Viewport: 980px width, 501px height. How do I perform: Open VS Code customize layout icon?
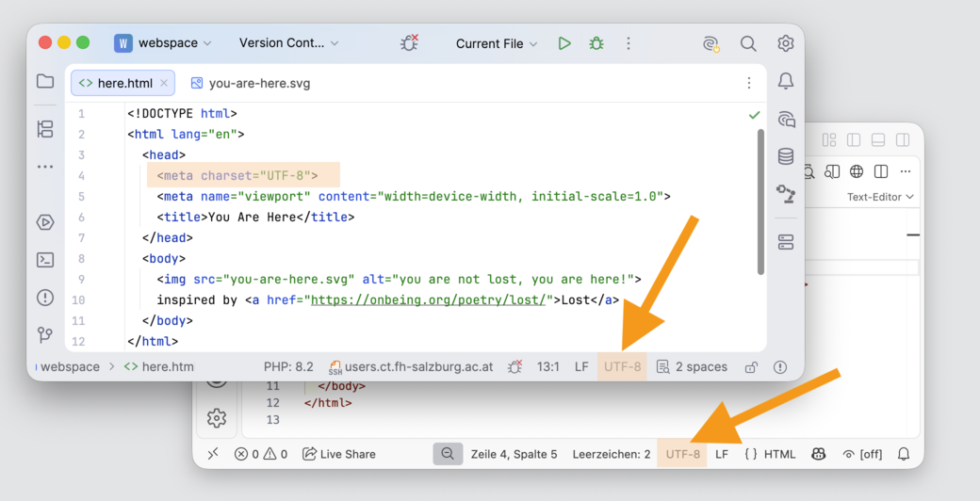point(829,140)
